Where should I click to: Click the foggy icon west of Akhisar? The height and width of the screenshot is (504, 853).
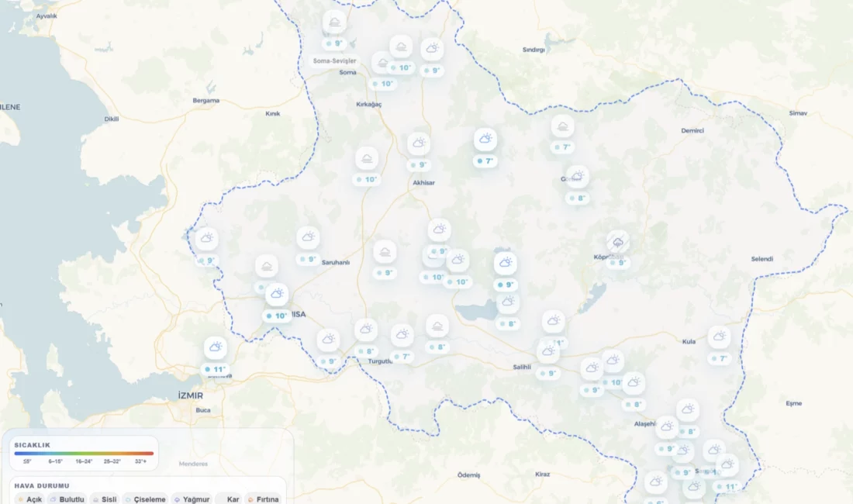pos(367,158)
